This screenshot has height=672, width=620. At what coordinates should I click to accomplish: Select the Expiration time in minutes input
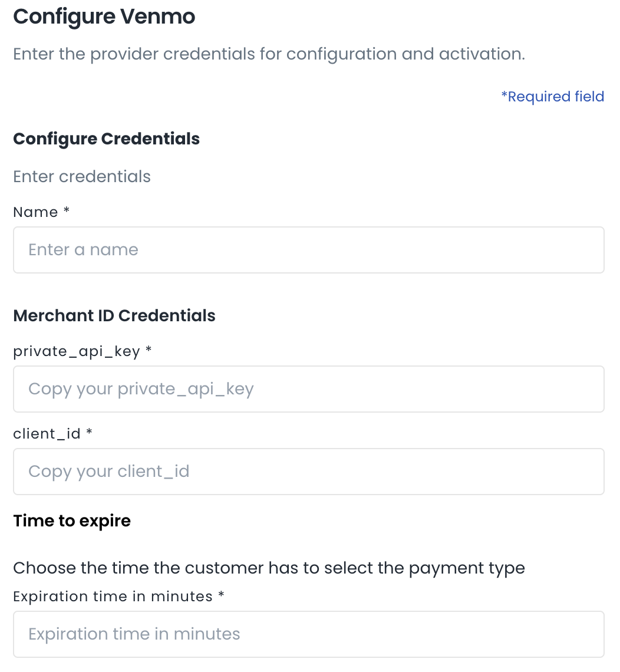point(308,634)
